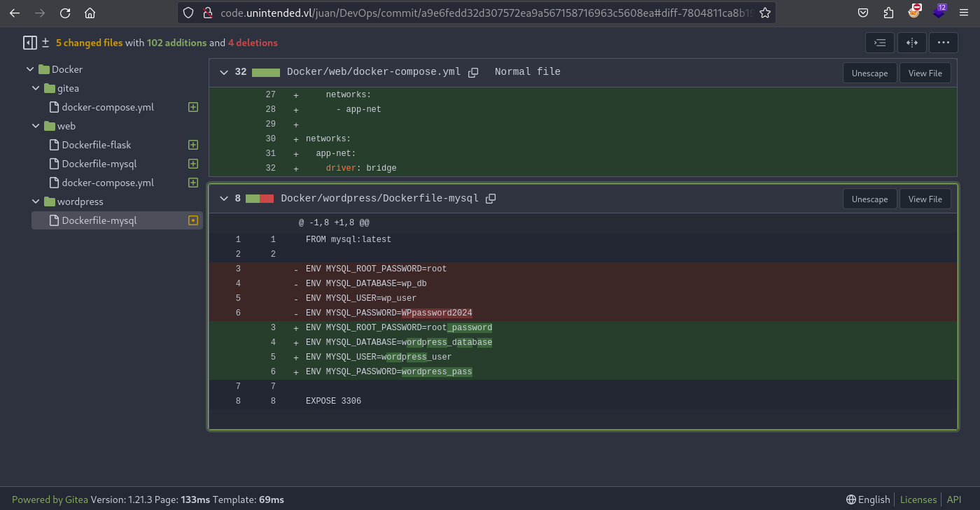980x510 pixels.
Task: Collapse the wordpress folder
Action: 36,201
